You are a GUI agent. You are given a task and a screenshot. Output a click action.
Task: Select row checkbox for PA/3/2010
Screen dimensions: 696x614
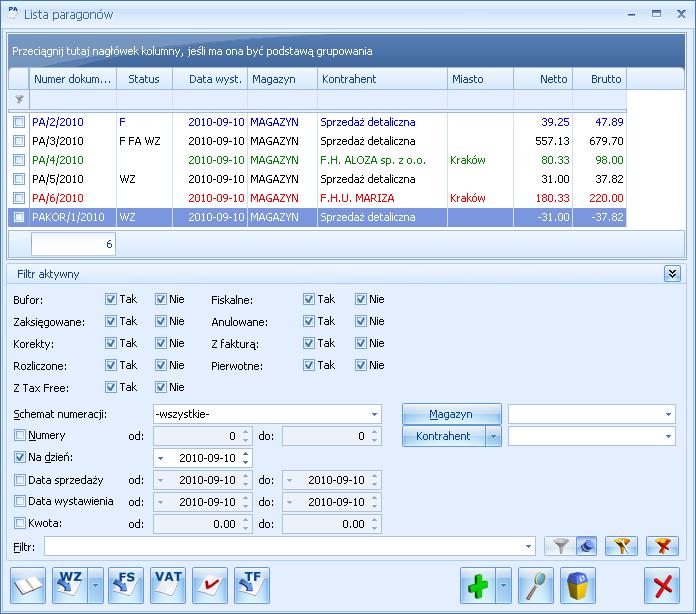[19, 141]
